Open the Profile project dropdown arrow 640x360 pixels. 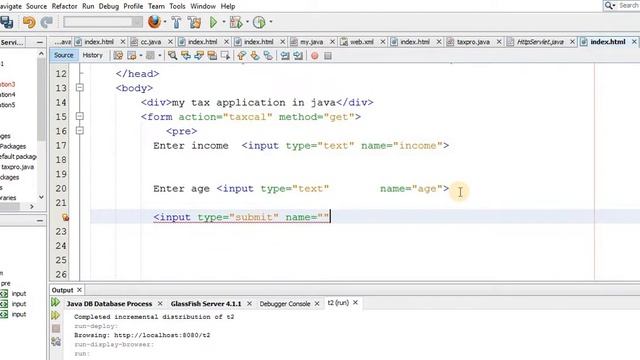click(271, 22)
